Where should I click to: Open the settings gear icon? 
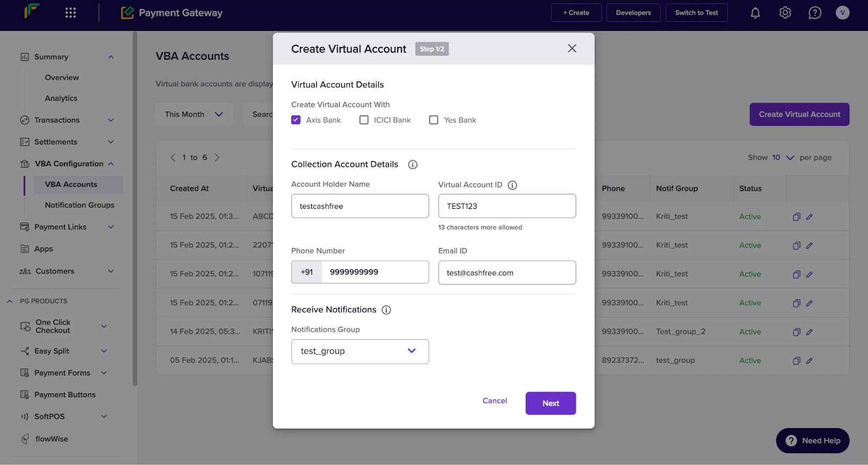(785, 12)
